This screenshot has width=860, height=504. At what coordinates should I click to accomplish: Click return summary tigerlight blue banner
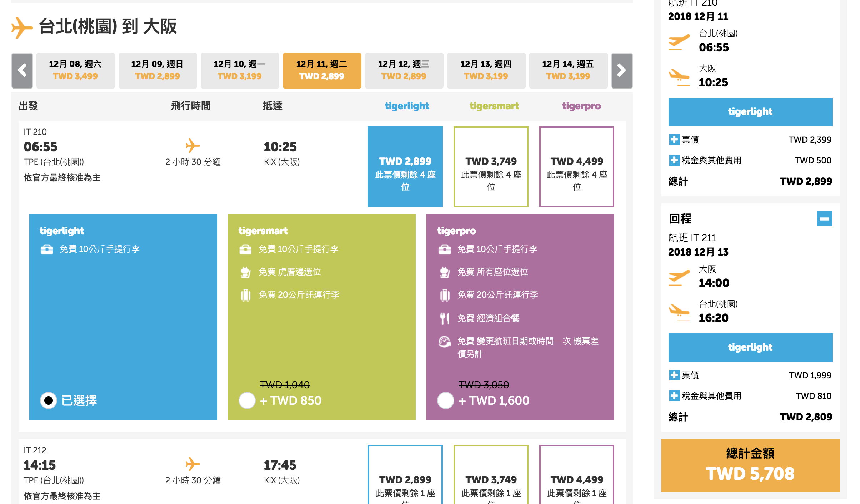point(750,347)
